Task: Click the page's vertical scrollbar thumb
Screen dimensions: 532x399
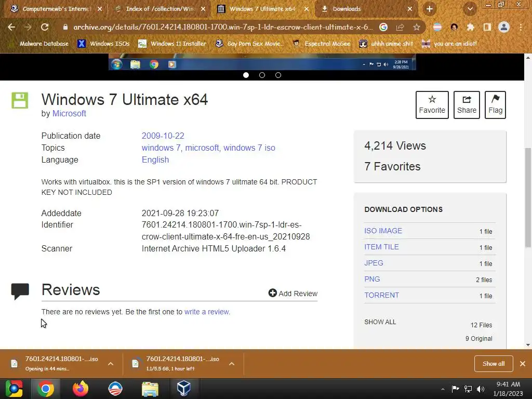Action: 528,198
